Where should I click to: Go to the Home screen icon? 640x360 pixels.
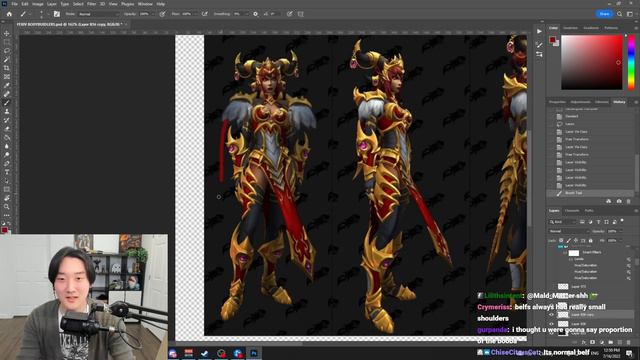pyautogui.click(x=9, y=14)
